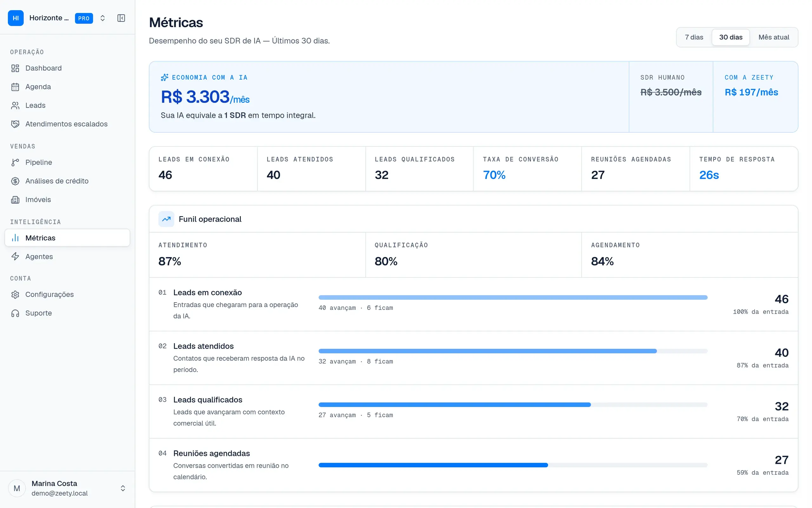Click the HI workspace avatar icon
Image resolution: width=812 pixels, height=508 pixels.
16,18
